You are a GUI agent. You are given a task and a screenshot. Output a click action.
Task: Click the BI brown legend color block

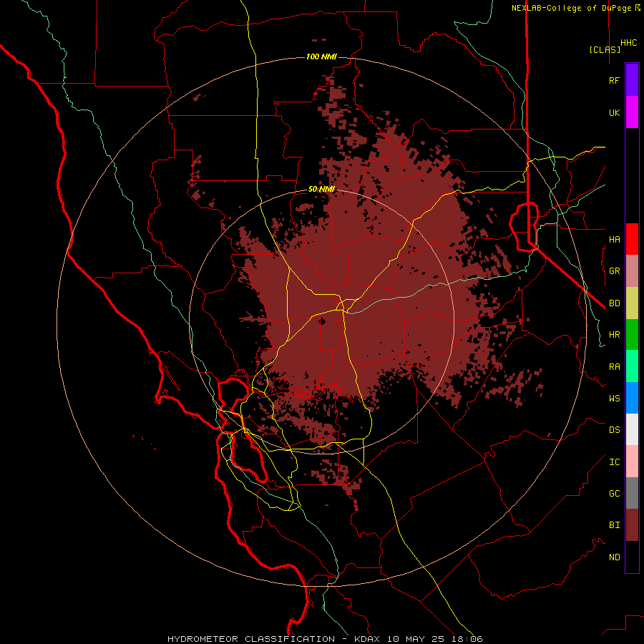click(632, 525)
